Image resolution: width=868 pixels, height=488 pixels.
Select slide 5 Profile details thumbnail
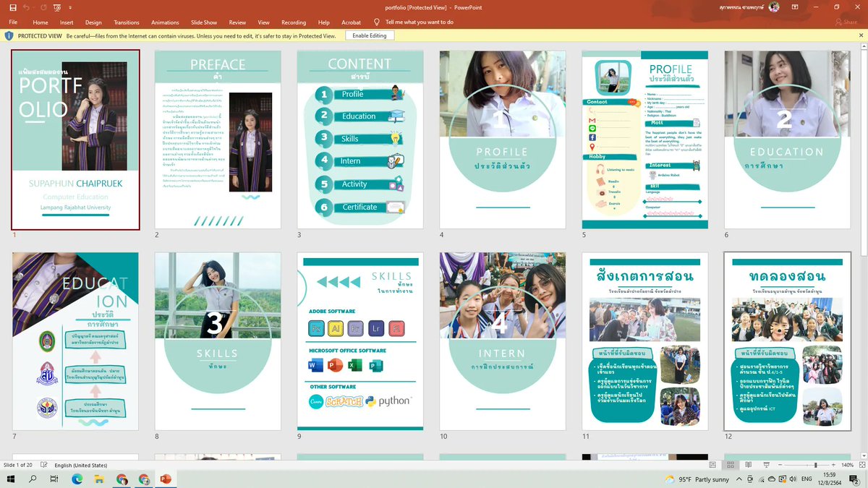click(645, 139)
